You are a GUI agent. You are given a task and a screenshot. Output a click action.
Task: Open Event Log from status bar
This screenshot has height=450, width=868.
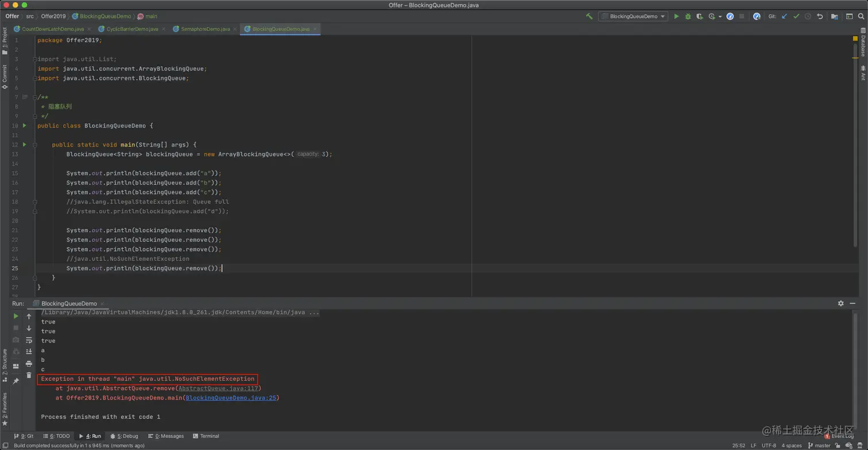[x=839, y=436]
